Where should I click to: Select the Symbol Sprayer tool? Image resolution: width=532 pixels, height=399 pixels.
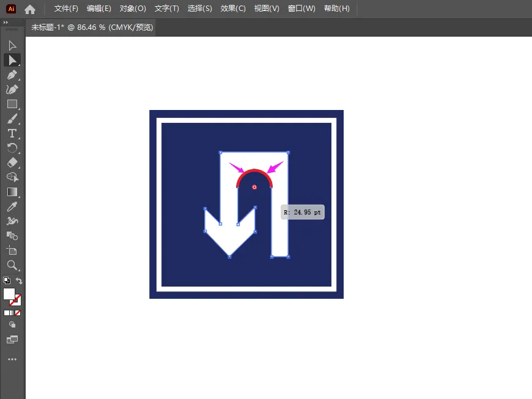(x=12, y=221)
